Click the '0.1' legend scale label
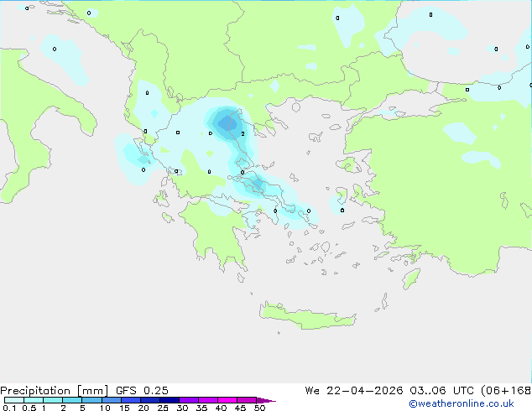This screenshot has width=532, height=411. point(9,408)
